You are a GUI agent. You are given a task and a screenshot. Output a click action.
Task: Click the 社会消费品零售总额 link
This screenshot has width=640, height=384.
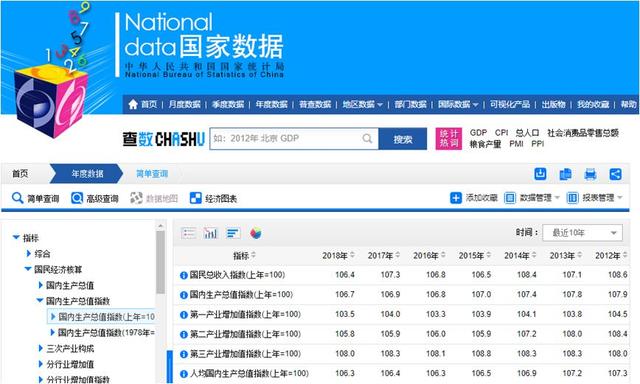coord(583,133)
